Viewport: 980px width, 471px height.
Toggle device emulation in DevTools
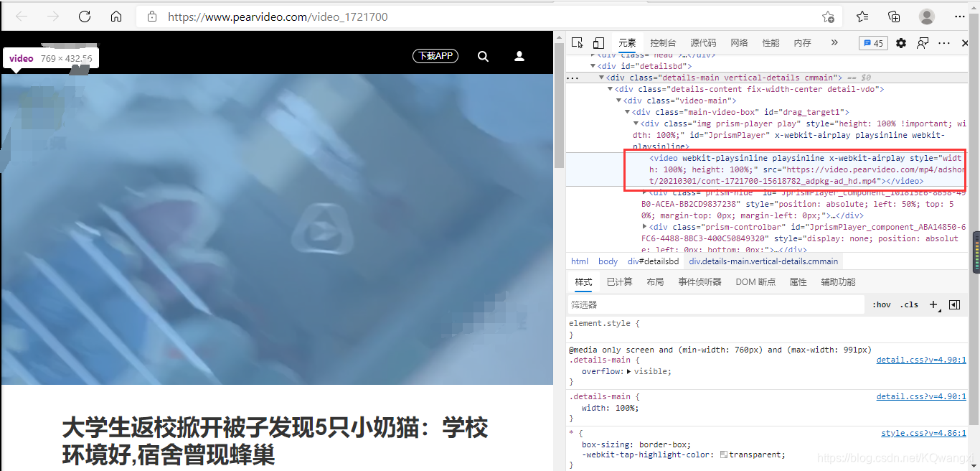pos(598,43)
